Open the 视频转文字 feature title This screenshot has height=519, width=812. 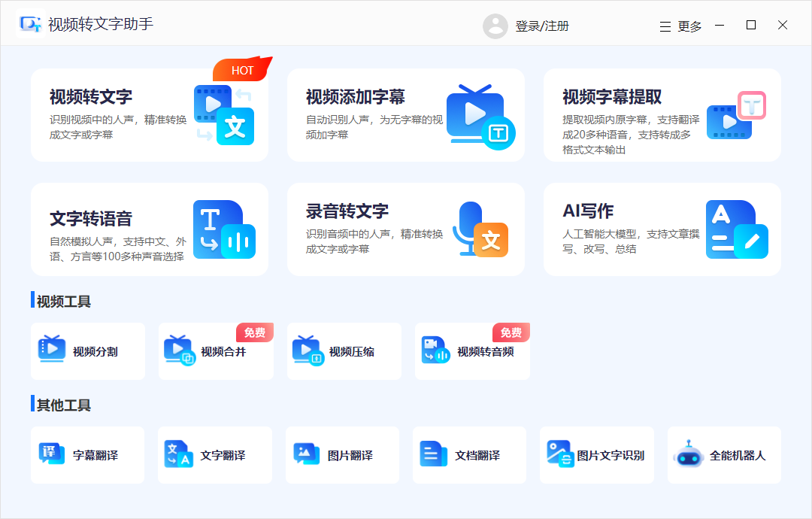(x=91, y=97)
